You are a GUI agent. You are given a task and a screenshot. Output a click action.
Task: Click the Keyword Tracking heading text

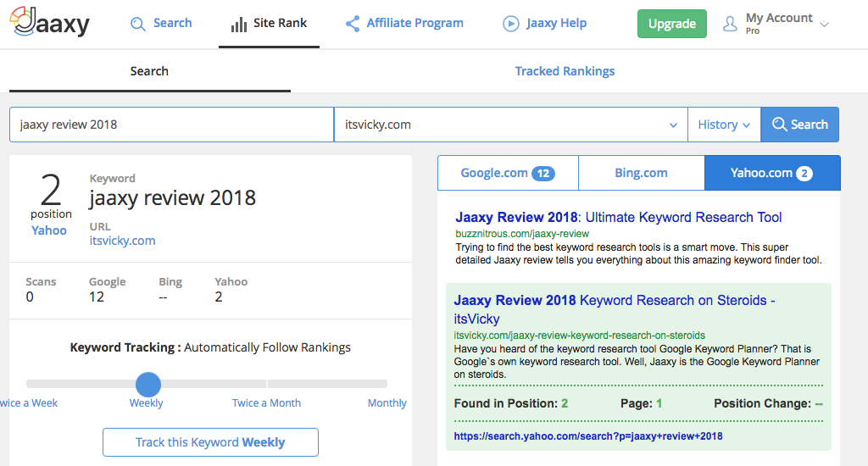pyautogui.click(x=210, y=347)
